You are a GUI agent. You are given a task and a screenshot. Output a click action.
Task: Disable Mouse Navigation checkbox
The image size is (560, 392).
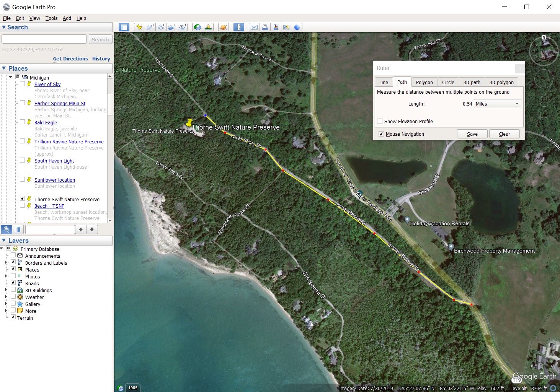click(381, 134)
